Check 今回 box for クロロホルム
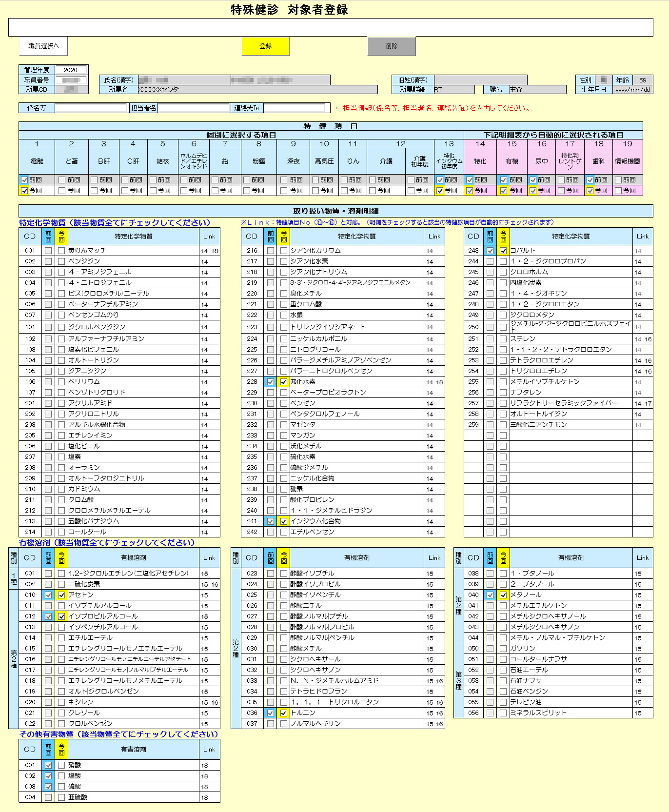 pyautogui.click(x=503, y=272)
